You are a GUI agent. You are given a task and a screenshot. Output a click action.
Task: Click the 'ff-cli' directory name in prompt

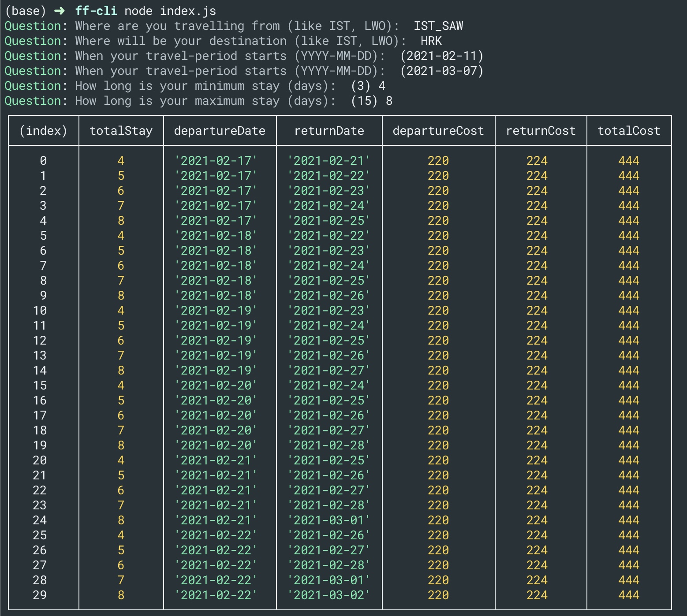tap(96, 11)
